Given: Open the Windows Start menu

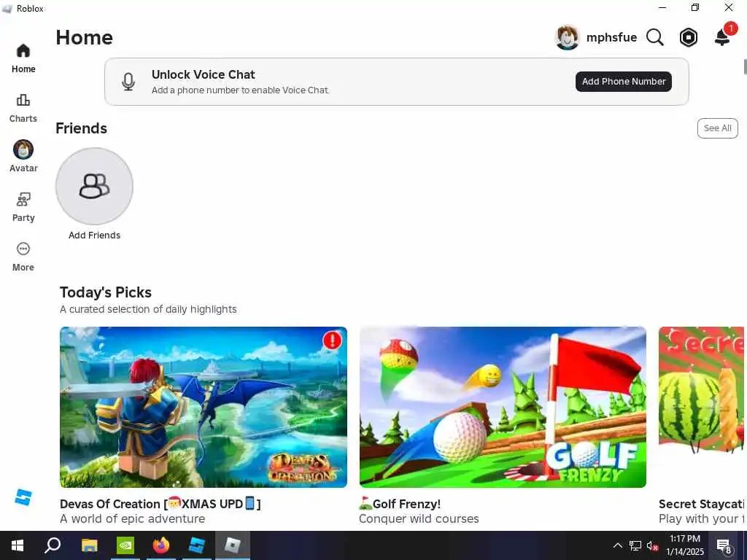Looking at the screenshot, I should (x=18, y=545).
